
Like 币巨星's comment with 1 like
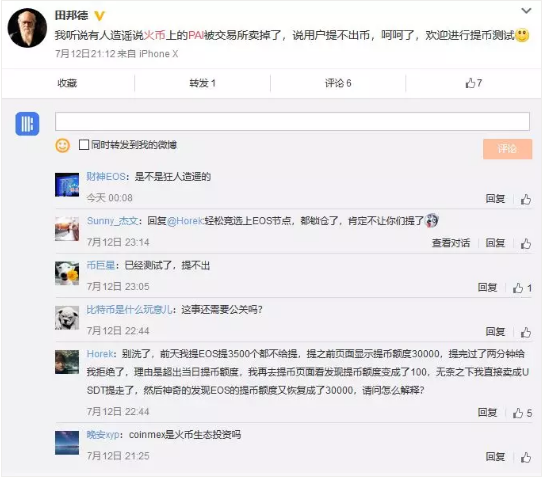(x=522, y=288)
